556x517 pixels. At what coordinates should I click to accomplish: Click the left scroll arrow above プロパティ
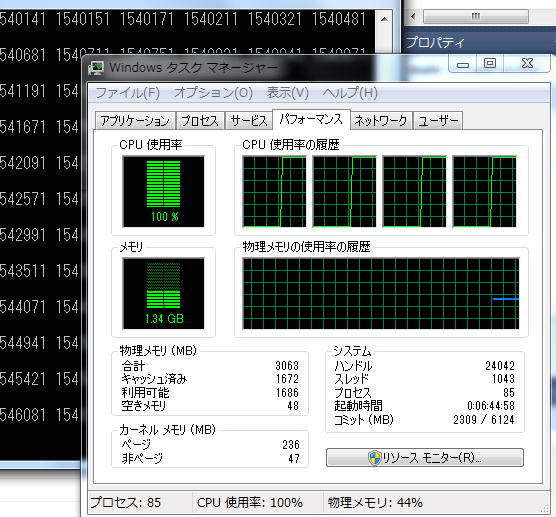[x=413, y=16]
